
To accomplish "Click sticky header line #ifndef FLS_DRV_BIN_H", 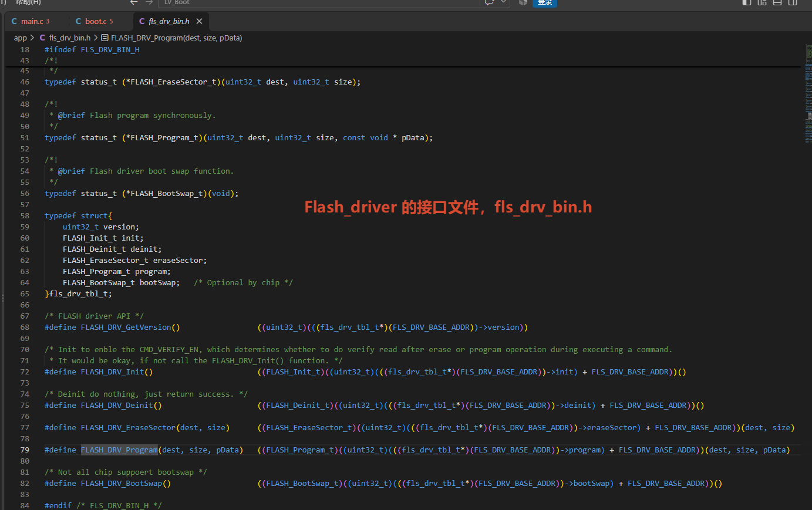I will [x=92, y=50].
